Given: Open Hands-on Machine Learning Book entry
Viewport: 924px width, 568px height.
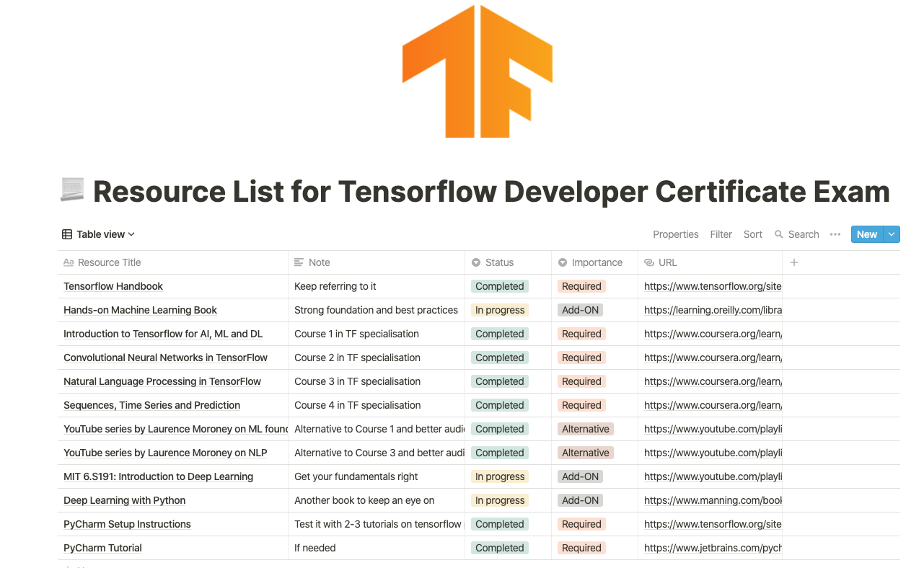Looking at the screenshot, I should pos(140,310).
